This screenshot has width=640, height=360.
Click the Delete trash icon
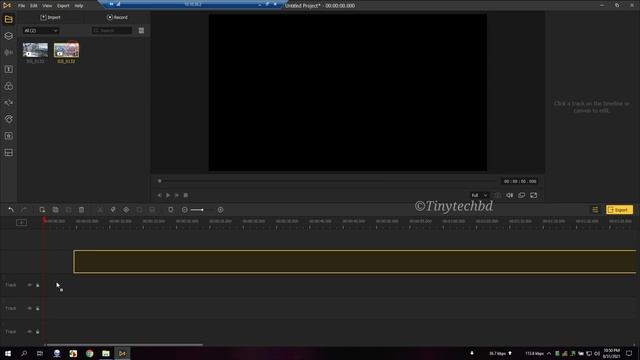coord(82,210)
